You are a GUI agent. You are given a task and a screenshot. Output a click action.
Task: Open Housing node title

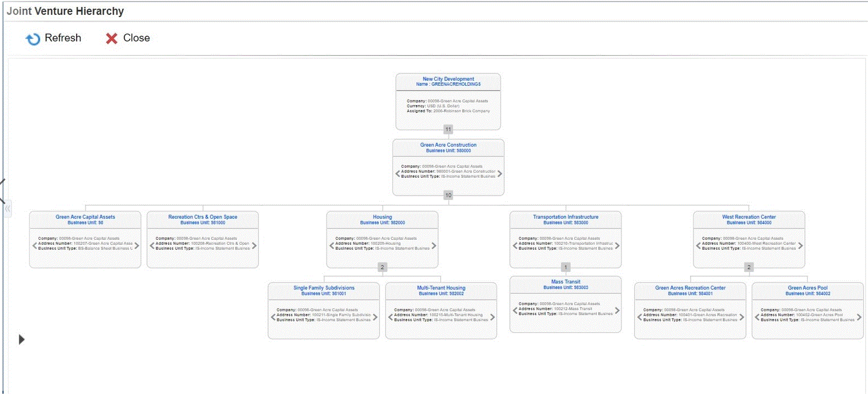click(x=382, y=217)
